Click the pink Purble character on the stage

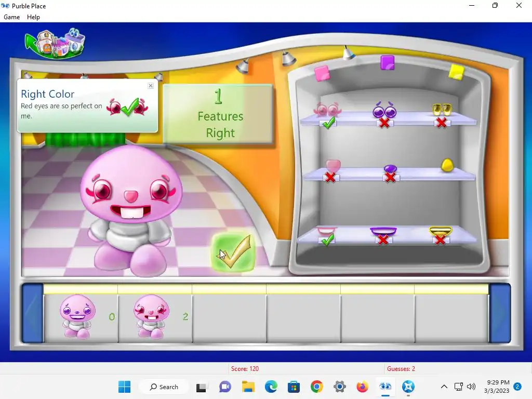tap(130, 210)
